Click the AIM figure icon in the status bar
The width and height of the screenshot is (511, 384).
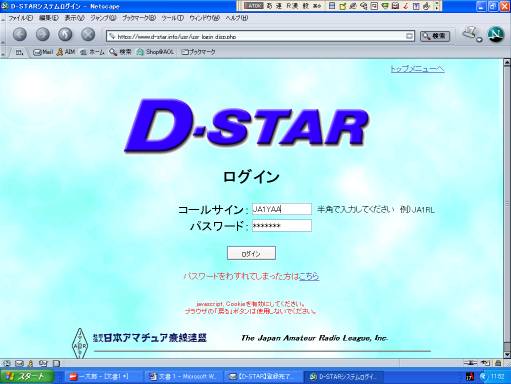tap(31, 363)
